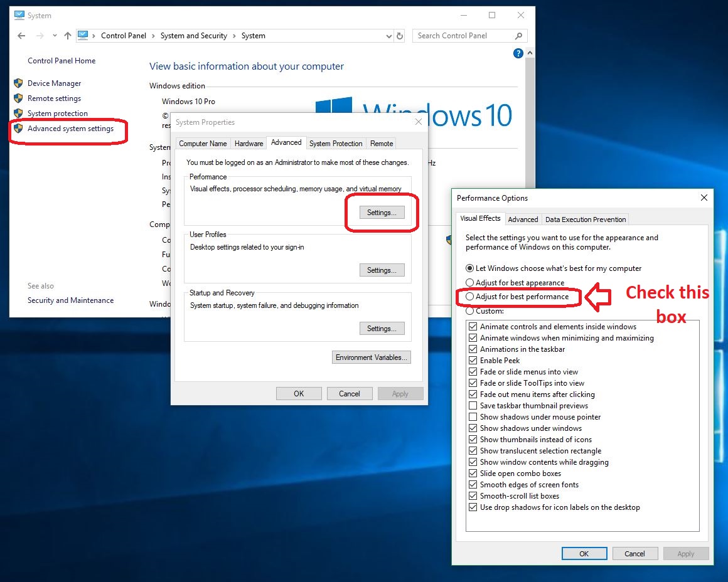Screen dimensions: 728x582
Task: Select Adjust for best appearance option
Action: (x=469, y=283)
